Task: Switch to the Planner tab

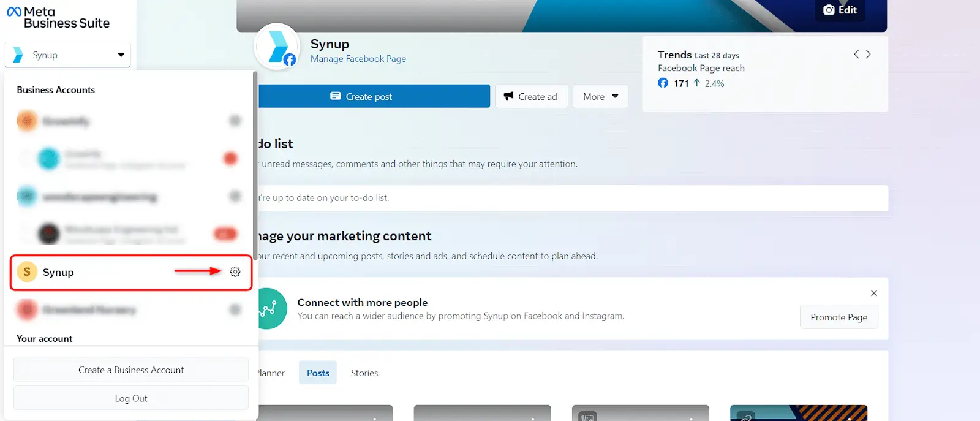Action: [x=271, y=373]
